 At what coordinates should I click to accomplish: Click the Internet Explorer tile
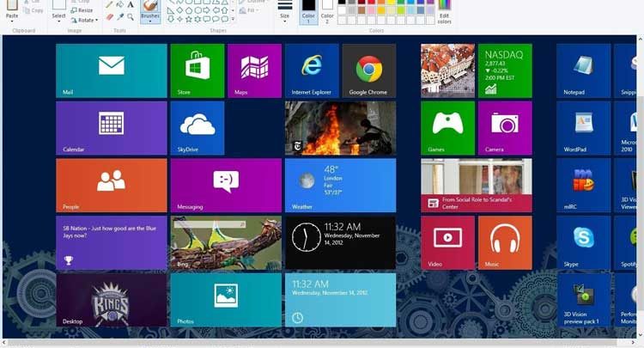click(312, 70)
